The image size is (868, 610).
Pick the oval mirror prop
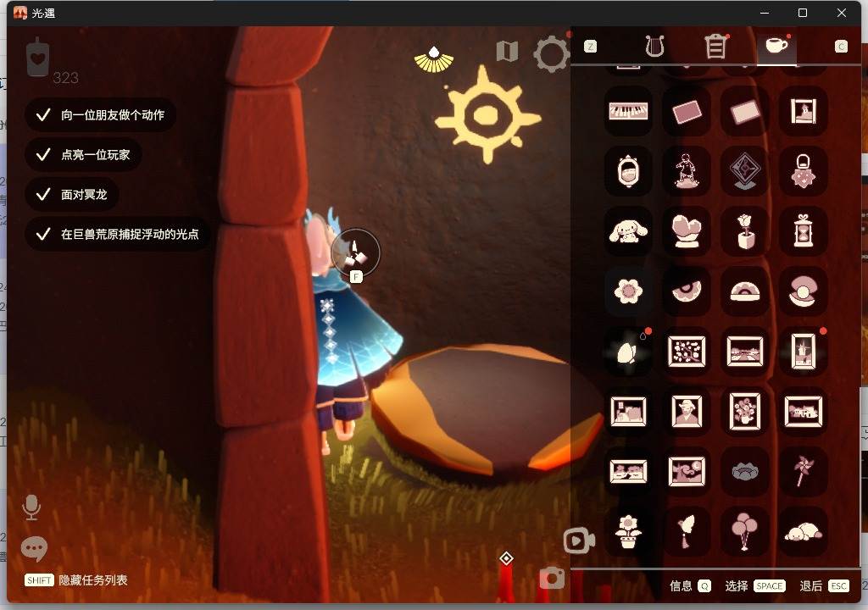coord(628,171)
